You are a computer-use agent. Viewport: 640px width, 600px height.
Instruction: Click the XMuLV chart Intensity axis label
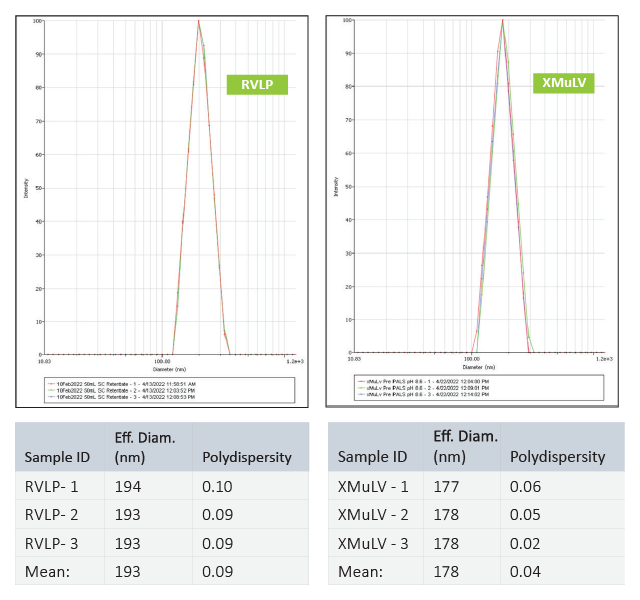[x=335, y=185]
